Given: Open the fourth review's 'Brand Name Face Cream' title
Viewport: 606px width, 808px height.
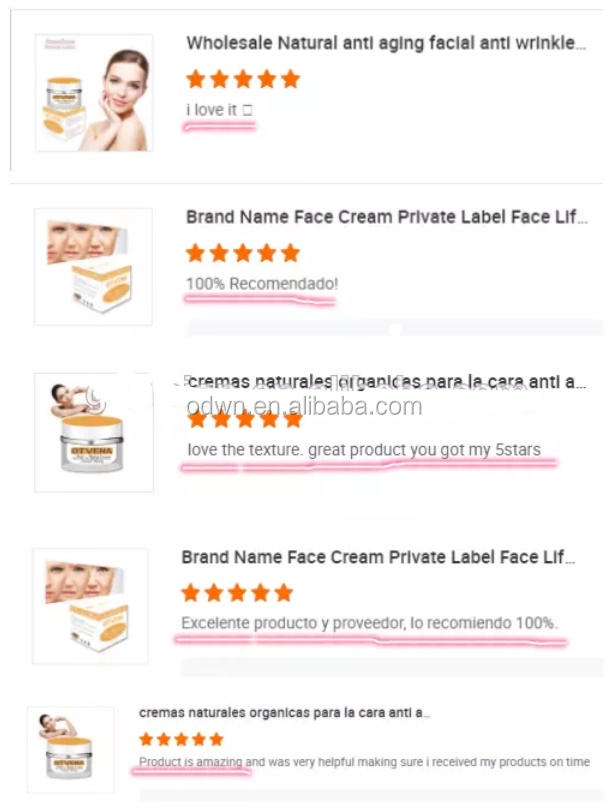Looking at the screenshot, I should click(378, 557).
